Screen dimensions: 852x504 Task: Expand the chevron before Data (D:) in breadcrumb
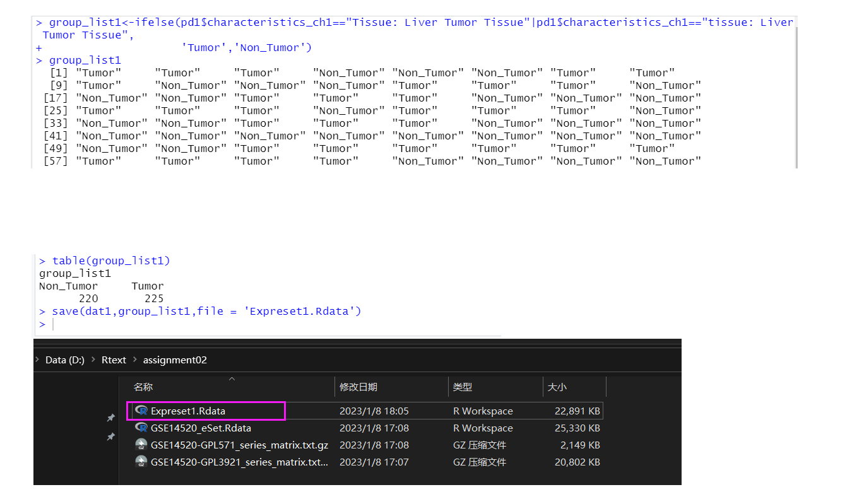pyautogui.click(x=37, y=360)
